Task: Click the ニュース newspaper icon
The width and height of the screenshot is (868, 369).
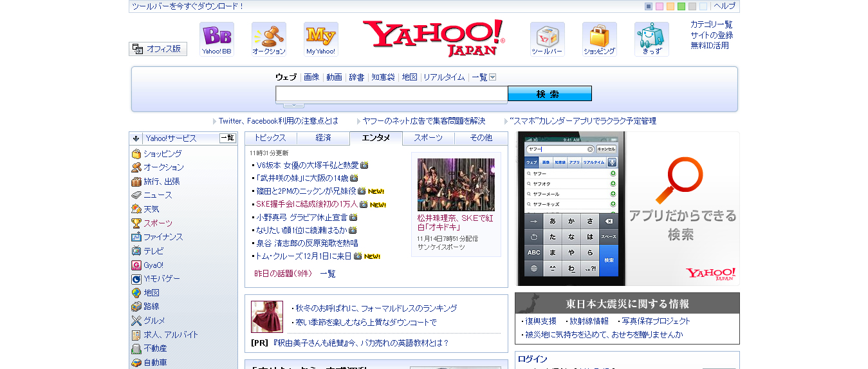Action: click(x=136, y=195)
